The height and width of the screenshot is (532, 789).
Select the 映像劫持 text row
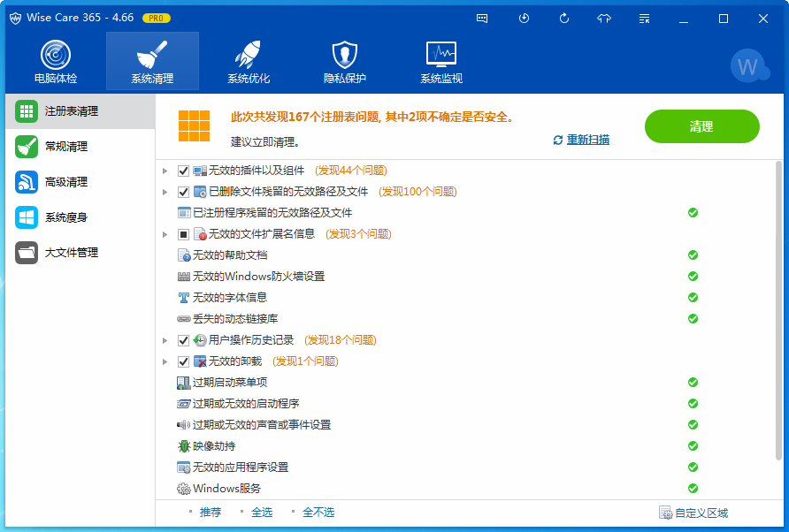(x=214, y=446)
